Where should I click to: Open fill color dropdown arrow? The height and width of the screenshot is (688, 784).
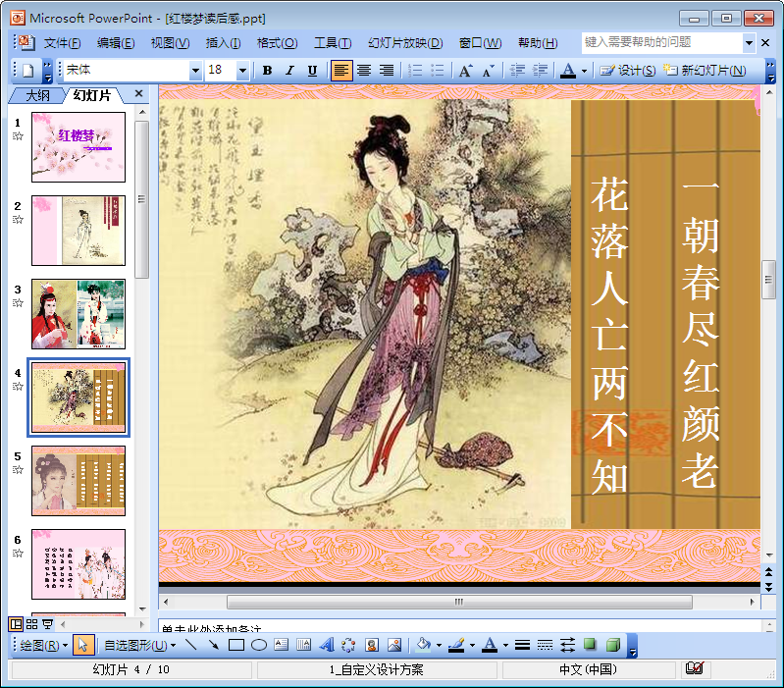[x=439, y=646]
